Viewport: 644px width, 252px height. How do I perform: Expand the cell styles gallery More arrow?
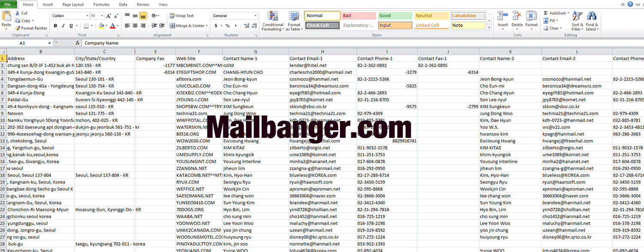[489, 28]
